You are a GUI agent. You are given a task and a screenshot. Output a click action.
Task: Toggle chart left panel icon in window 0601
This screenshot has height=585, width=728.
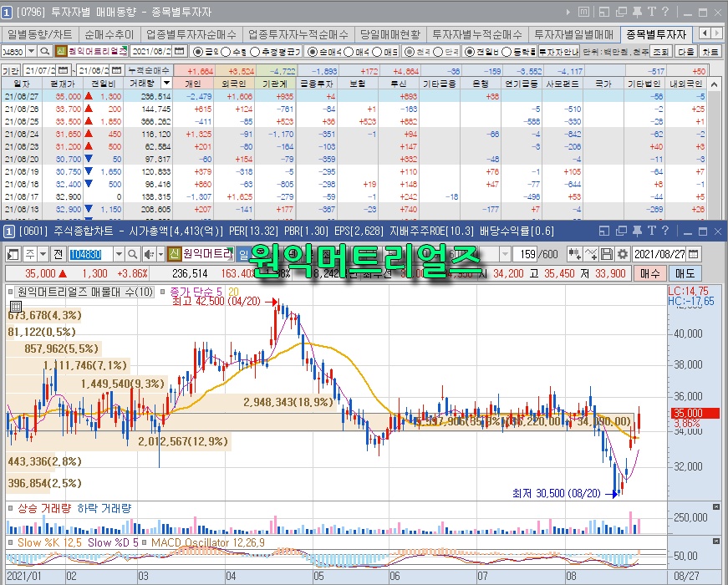13,254
